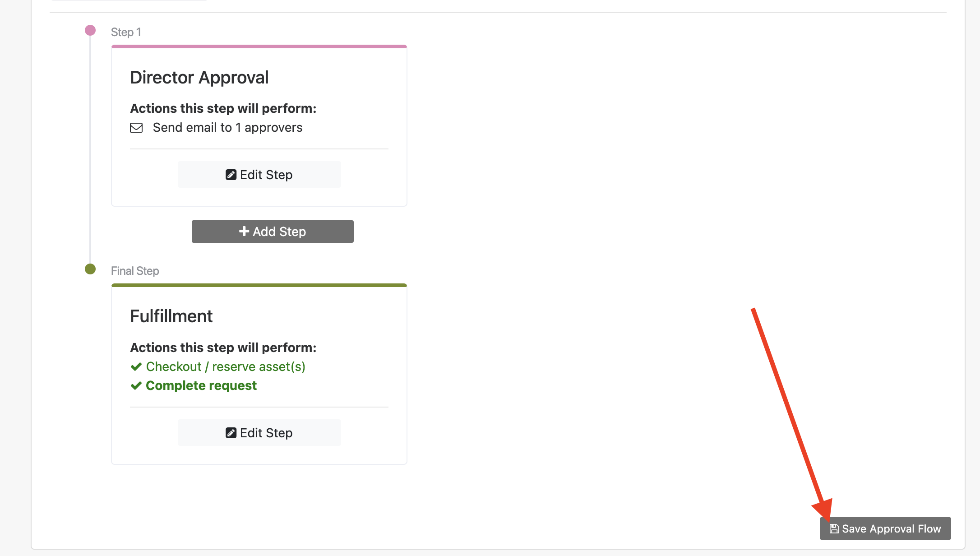Click the pencil icon in Fulfillment card

coord(231,433)
